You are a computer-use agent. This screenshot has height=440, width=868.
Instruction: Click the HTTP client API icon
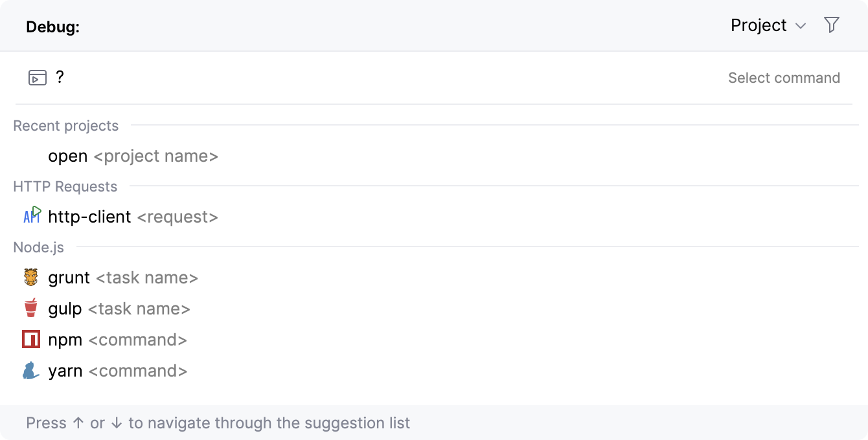click(32, 216)
